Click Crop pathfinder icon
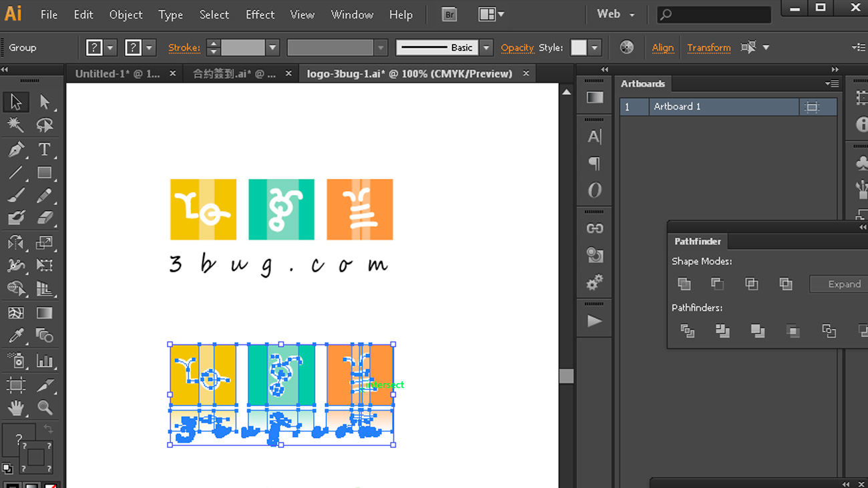The width and height of the screenshot is (868, 488). pos(793,330)
